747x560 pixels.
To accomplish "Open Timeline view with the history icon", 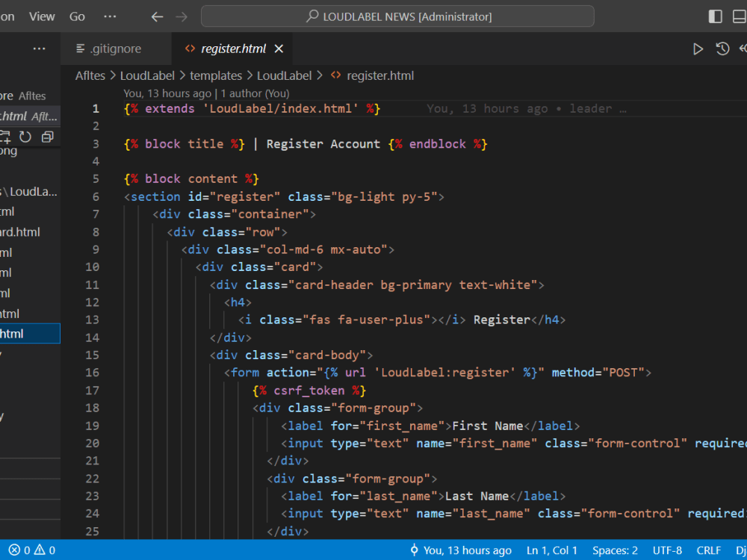I will (x=722, y=48).
